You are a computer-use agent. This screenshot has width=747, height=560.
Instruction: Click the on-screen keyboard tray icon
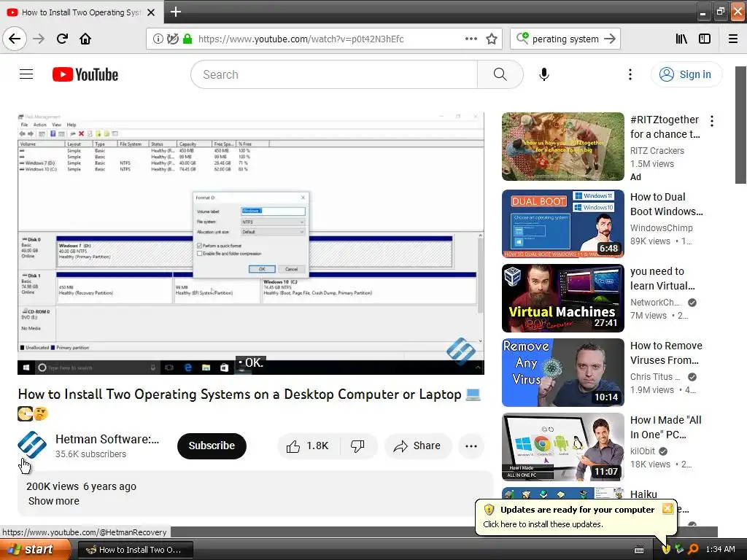(639, 550)
